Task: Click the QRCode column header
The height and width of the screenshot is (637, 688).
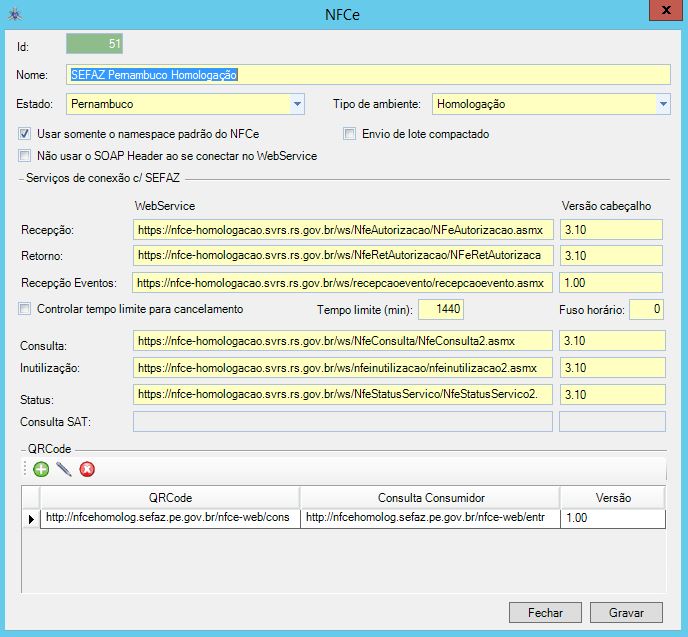Action: tap(169, 498)
